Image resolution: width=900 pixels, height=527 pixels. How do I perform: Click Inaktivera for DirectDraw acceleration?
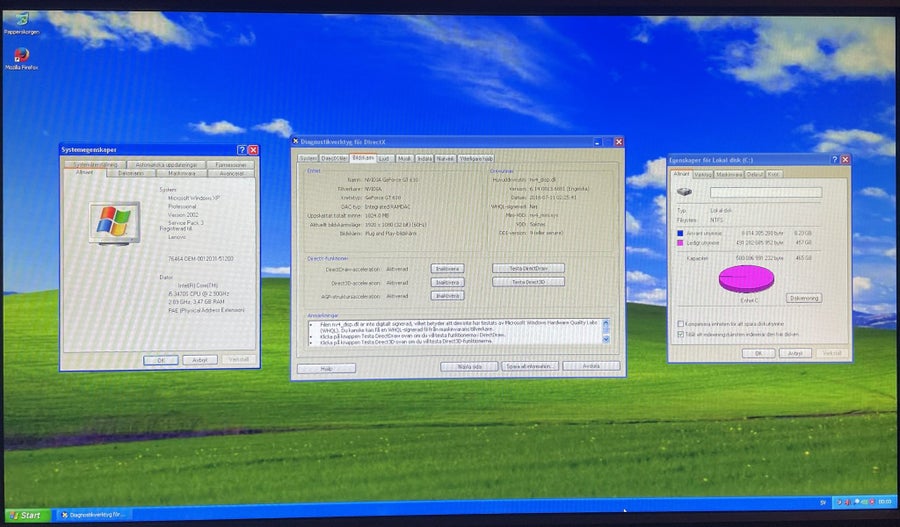pyautogui.click(x=447, y=269)
